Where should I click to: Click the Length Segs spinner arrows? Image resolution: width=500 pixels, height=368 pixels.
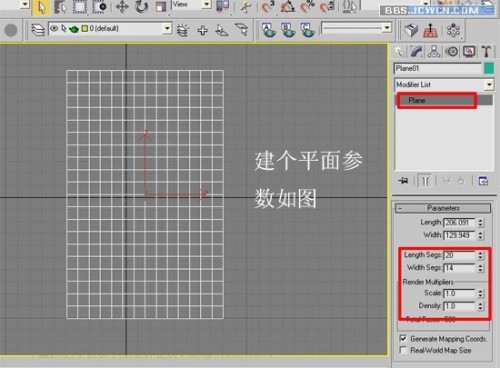(x=480, y=255)
